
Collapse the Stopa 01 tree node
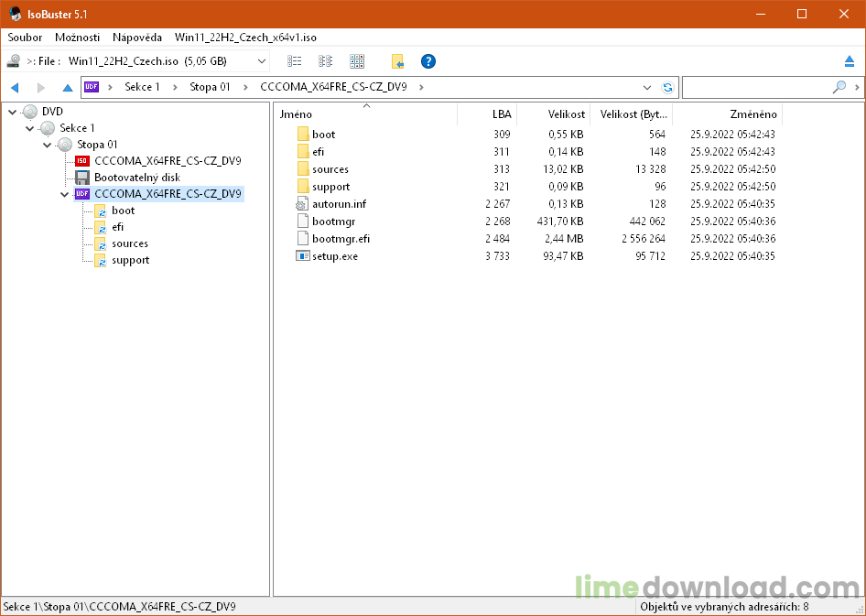pyautogui.click(x=48, y=145)
